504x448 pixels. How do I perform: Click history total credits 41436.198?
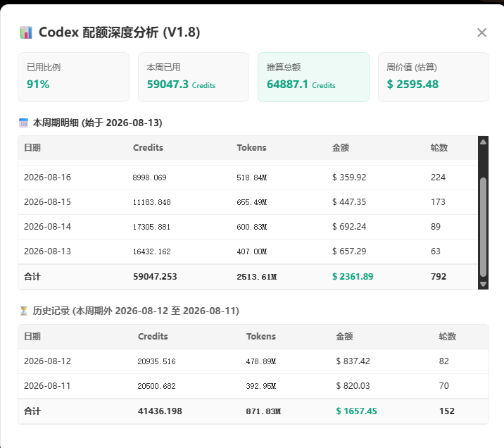click(160, 411)
